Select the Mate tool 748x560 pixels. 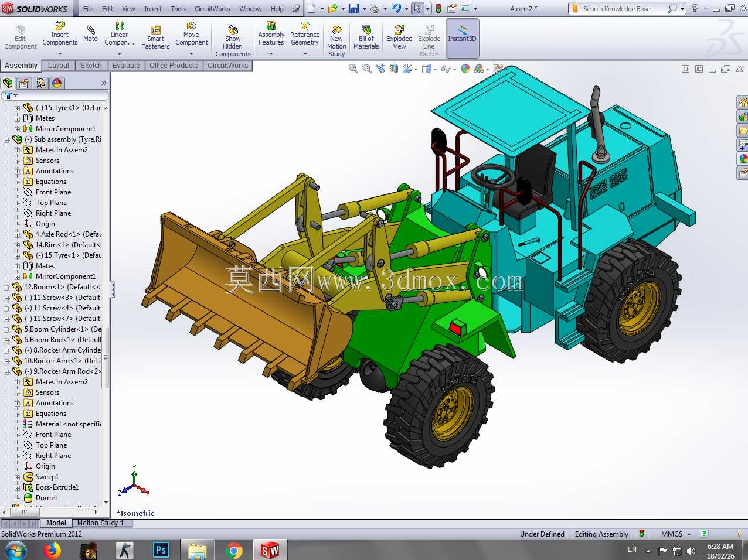pyautogui.click(x=90, y=34)
